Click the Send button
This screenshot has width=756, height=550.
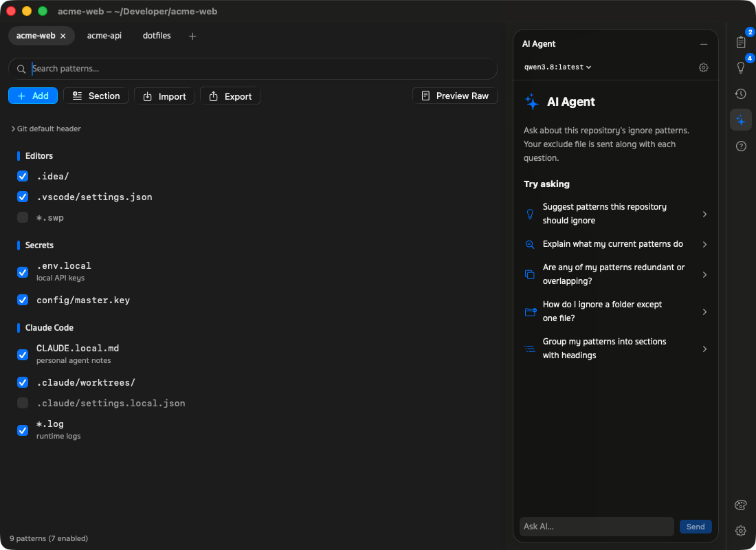696,527
